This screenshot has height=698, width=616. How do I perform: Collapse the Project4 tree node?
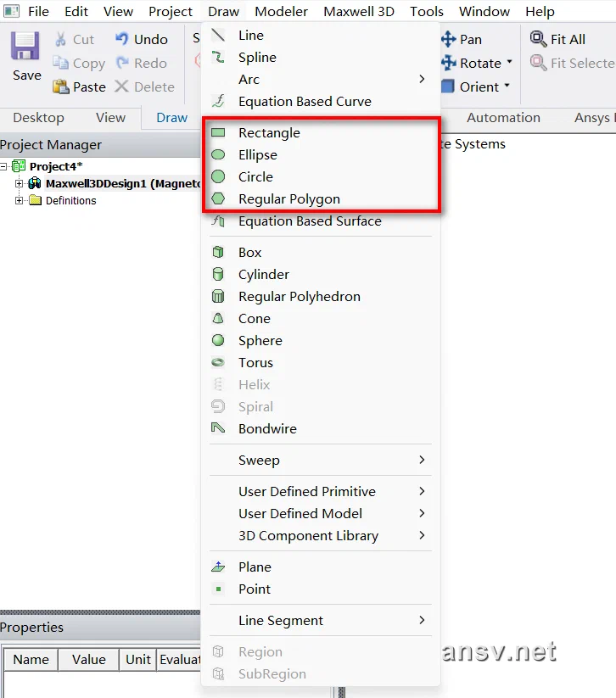click(3, 166)
